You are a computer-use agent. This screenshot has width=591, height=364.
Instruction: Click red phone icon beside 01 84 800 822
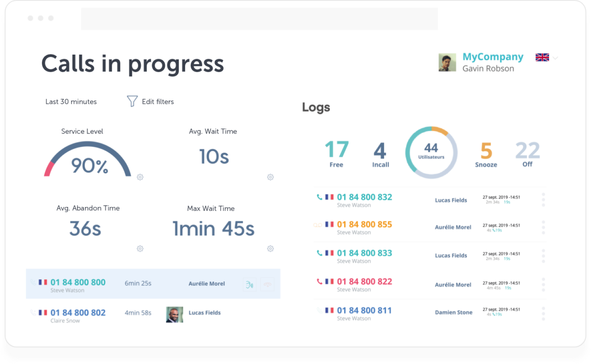tap(319, 282)
